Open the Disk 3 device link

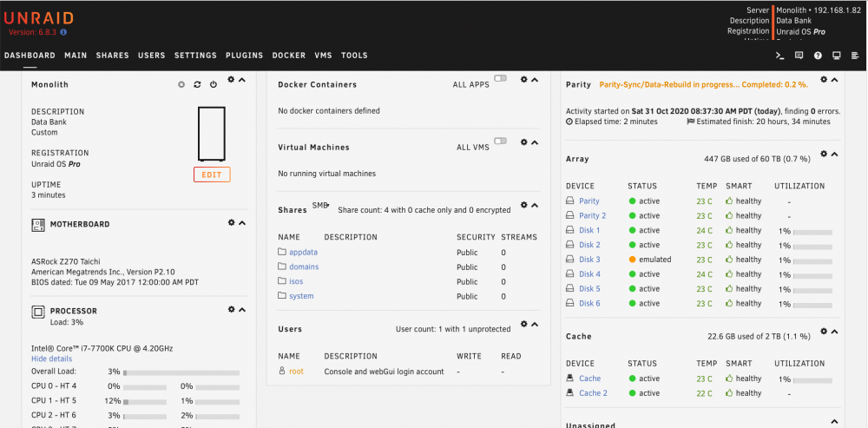[x=589, y=259]
